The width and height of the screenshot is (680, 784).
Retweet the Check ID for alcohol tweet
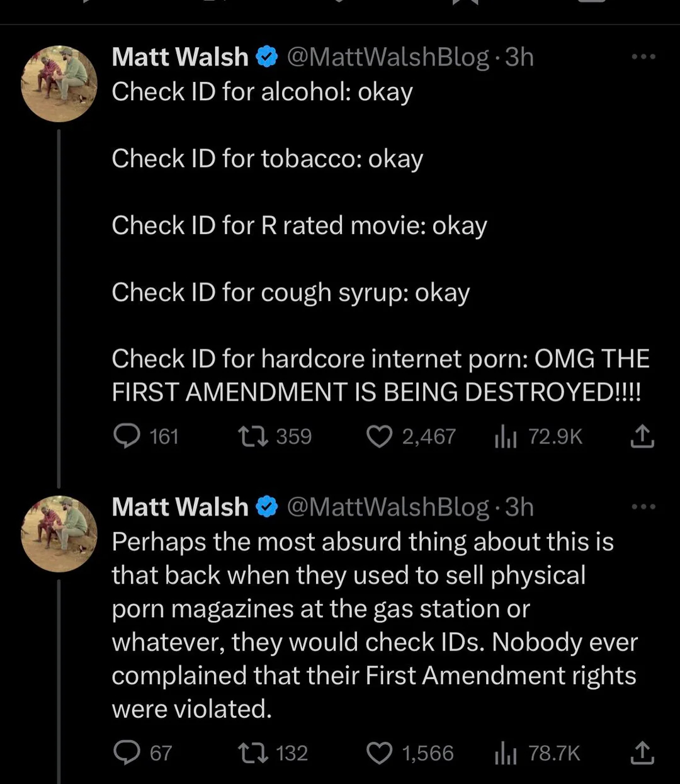click(254, 436)
